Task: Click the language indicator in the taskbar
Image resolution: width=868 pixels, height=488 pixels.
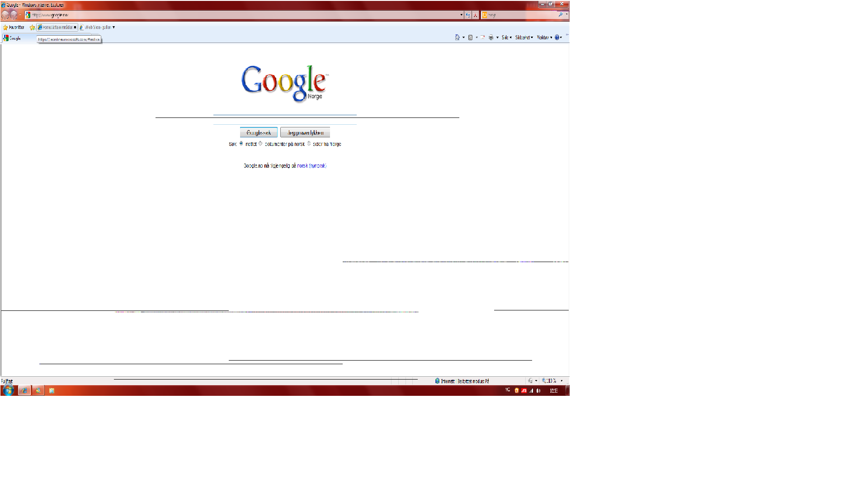Action: pyautogui.click(x=508, y=390)
